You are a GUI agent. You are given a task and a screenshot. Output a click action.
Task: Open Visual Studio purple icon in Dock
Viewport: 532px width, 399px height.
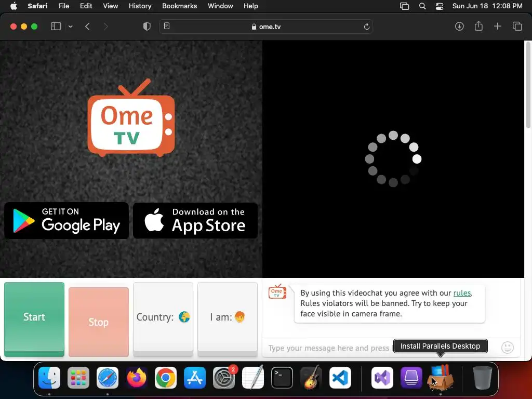pyautogui.click(x=382, y=378)
